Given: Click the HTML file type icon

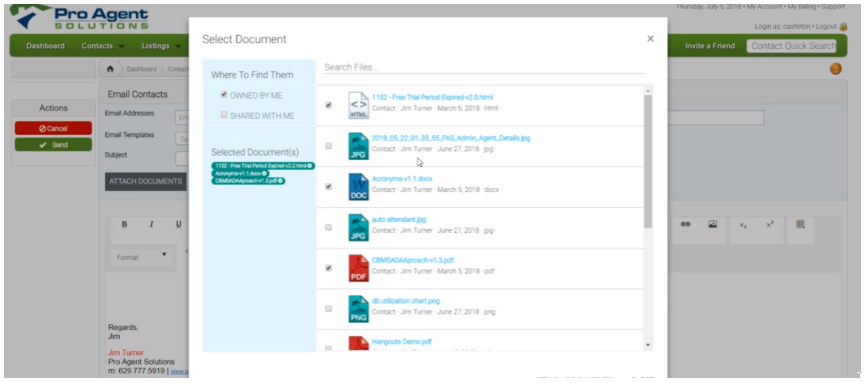Looking at the screenshot, I should click(359, 105).
